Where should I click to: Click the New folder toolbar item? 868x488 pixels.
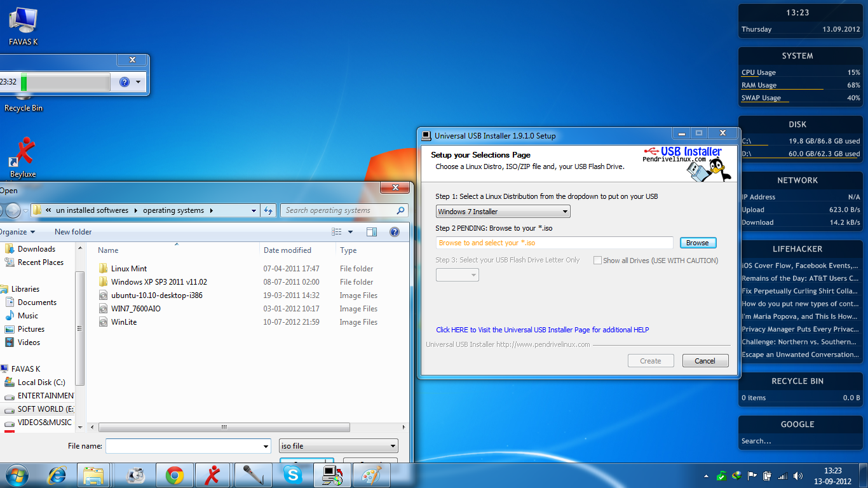[73, 232]
